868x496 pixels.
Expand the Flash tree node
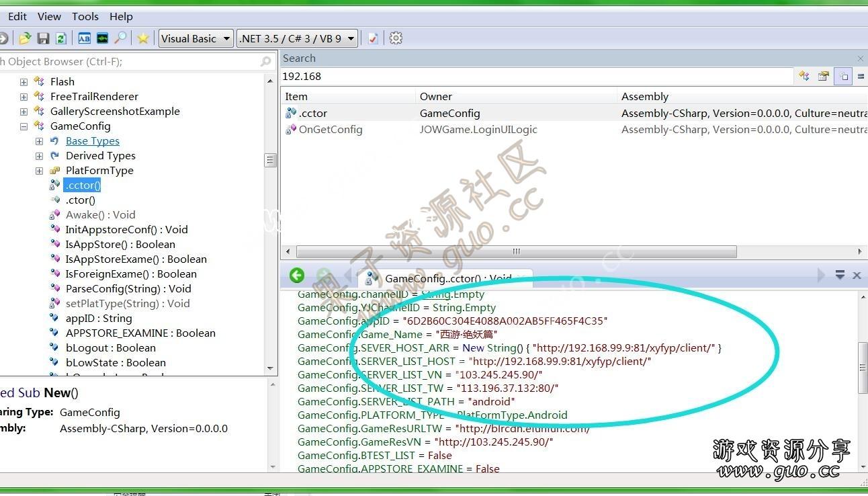[x=24, y=82]
